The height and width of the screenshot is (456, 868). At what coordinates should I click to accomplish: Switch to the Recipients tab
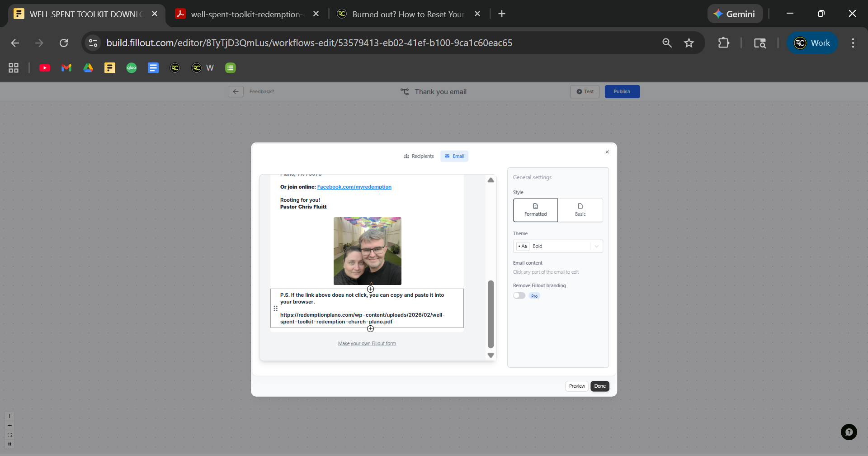click(x=419, y=156)
